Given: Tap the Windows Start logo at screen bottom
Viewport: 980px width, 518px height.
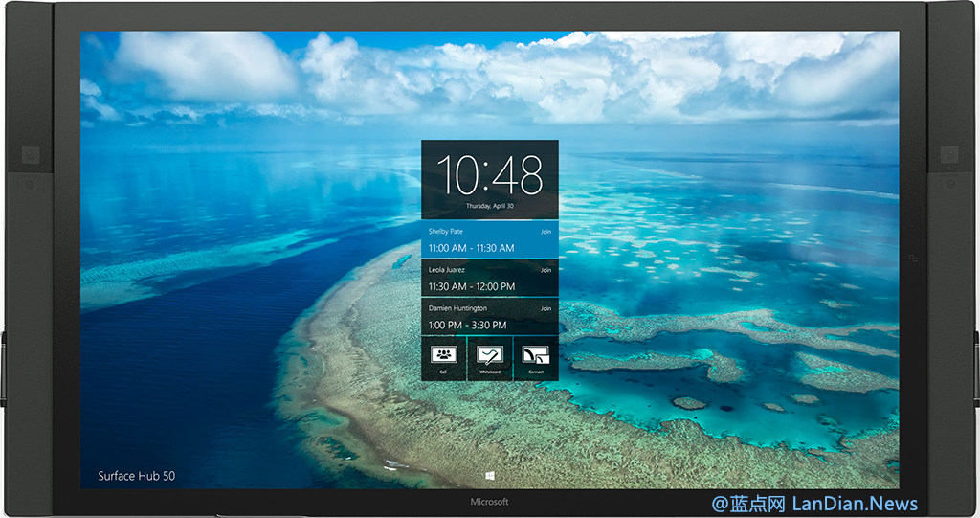Looking at the screenshot, I should 490,476.
